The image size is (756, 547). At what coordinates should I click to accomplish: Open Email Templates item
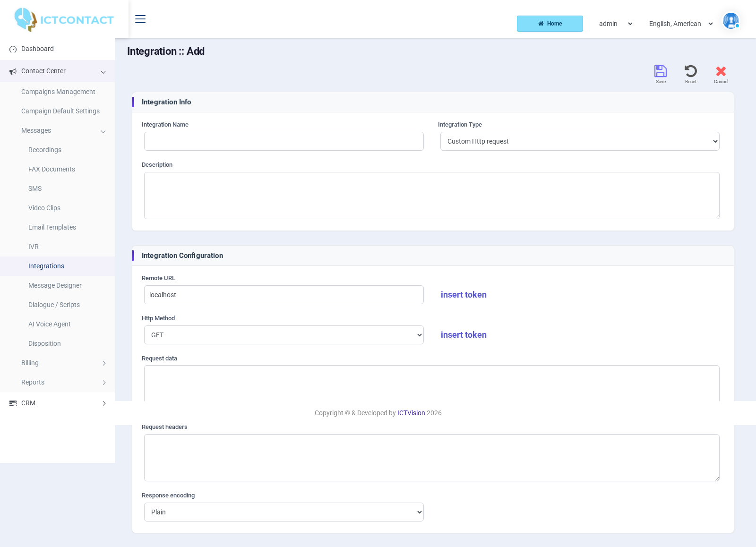coord(52,227)
